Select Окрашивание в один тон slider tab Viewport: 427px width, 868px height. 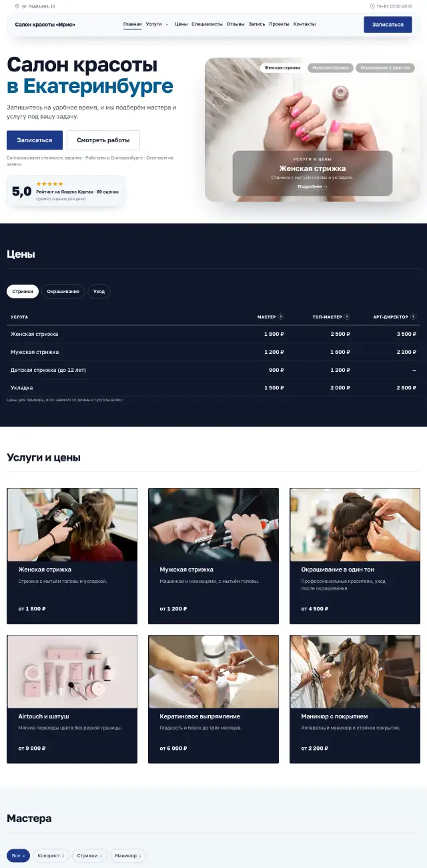tap(385, 67)
